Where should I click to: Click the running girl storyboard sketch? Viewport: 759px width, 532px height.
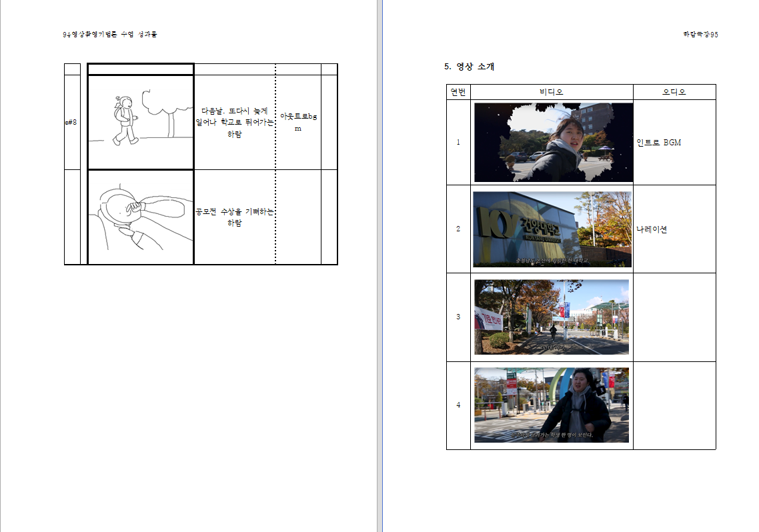point(140,122)
